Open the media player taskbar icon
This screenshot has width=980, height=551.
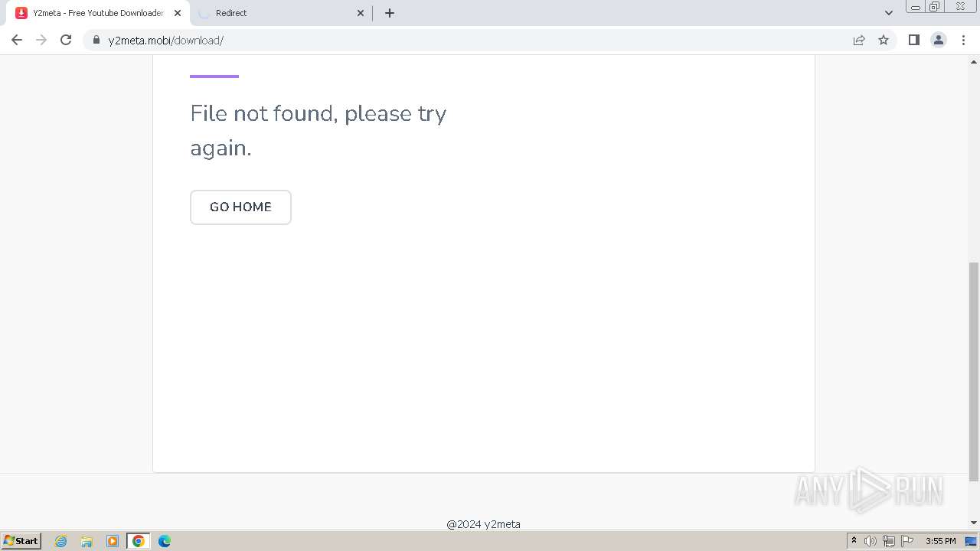pos(113,541)
